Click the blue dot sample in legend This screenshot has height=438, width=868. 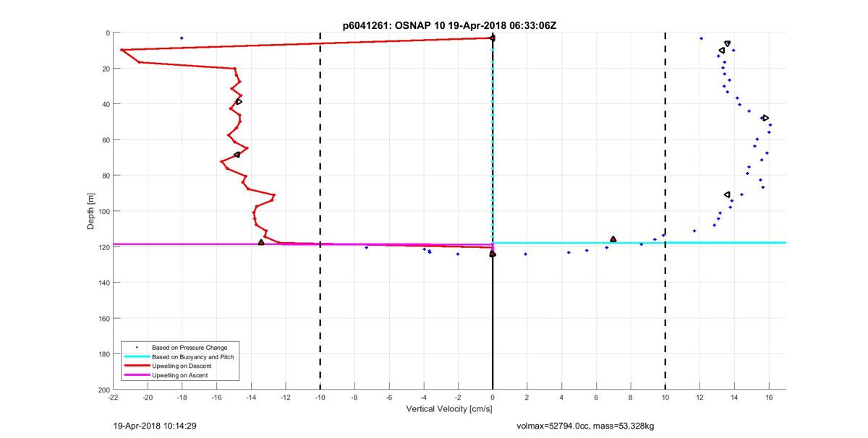137,348
